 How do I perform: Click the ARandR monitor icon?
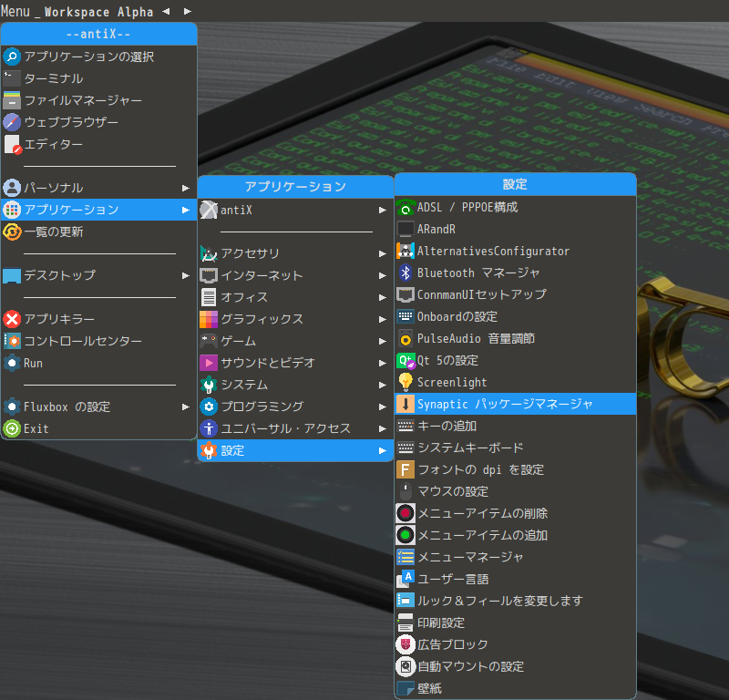click(x=406, y=230)
